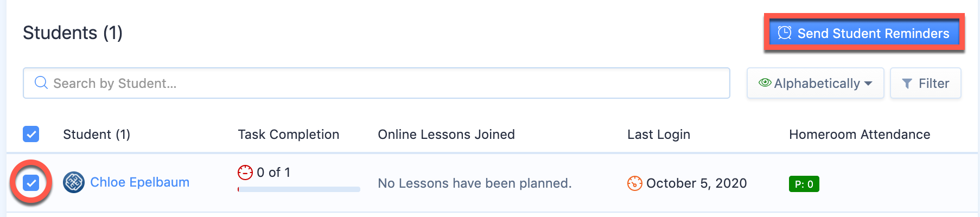
Task: Click the caret arrow on Alphabetically
Action: click(x=868, y=84)
